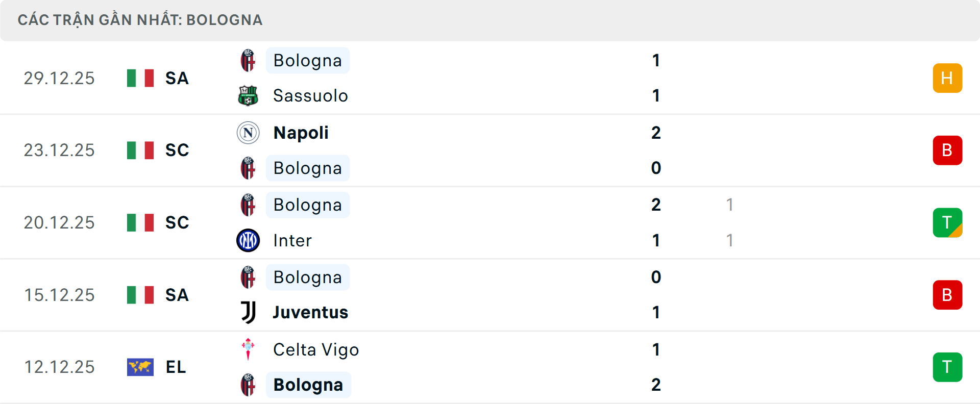Open the Napoli team link

pyautogui.click(x=301, y=133)
